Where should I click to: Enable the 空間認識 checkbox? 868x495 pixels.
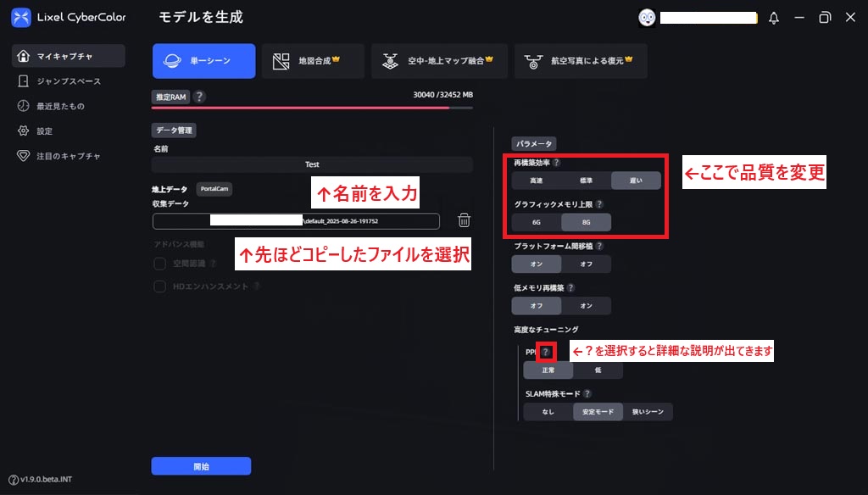(159, 264)
